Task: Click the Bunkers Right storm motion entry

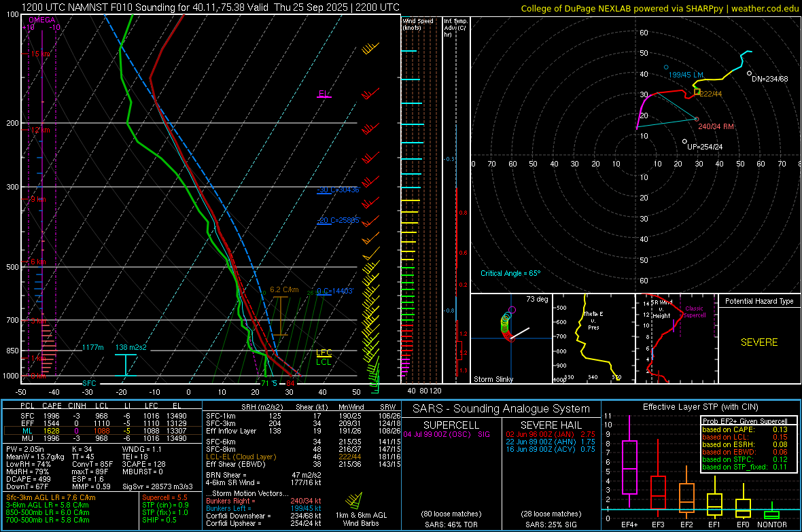Action: click(264, 501)
